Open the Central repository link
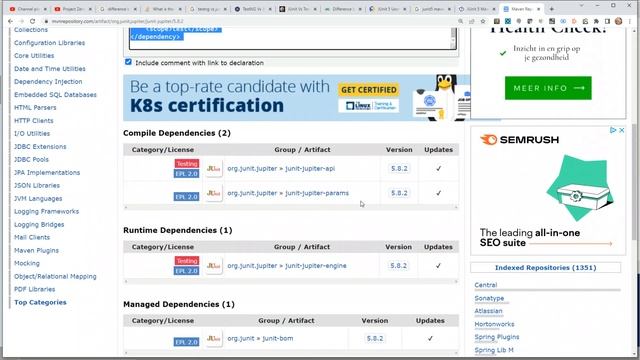Screen dimensions: 640x360 [x=486, y=285]
